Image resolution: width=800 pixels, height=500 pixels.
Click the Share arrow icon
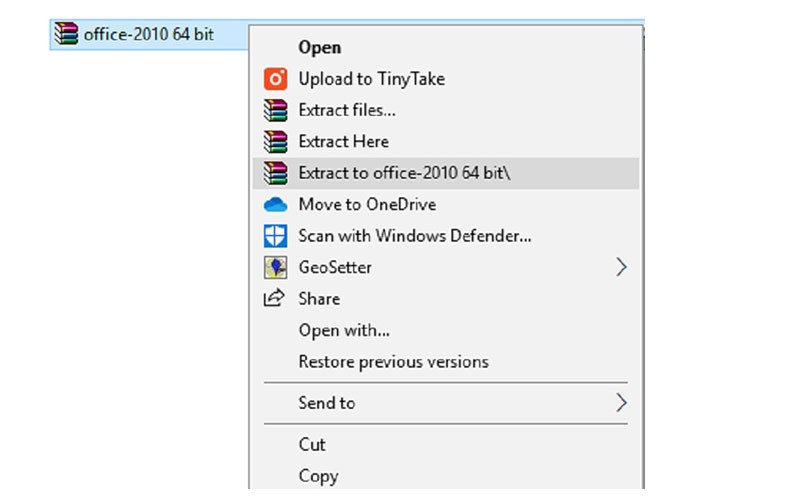click(274, 298)
